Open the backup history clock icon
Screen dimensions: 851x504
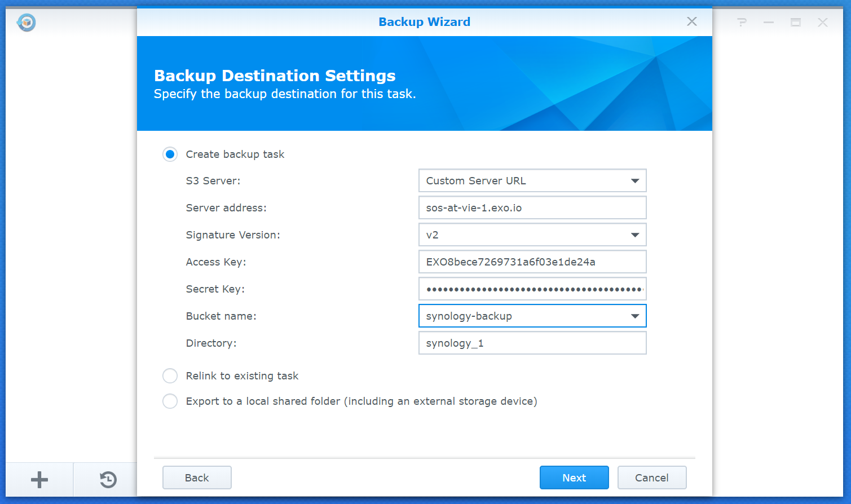108,480
